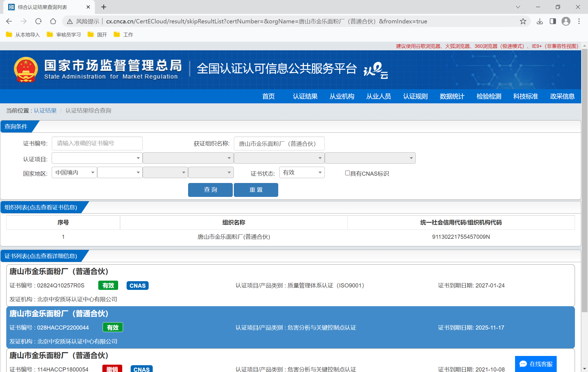Viewport: 588px width, 372px height.
Task: Open the 数据统计 navigation item
Action: [452, 96]
